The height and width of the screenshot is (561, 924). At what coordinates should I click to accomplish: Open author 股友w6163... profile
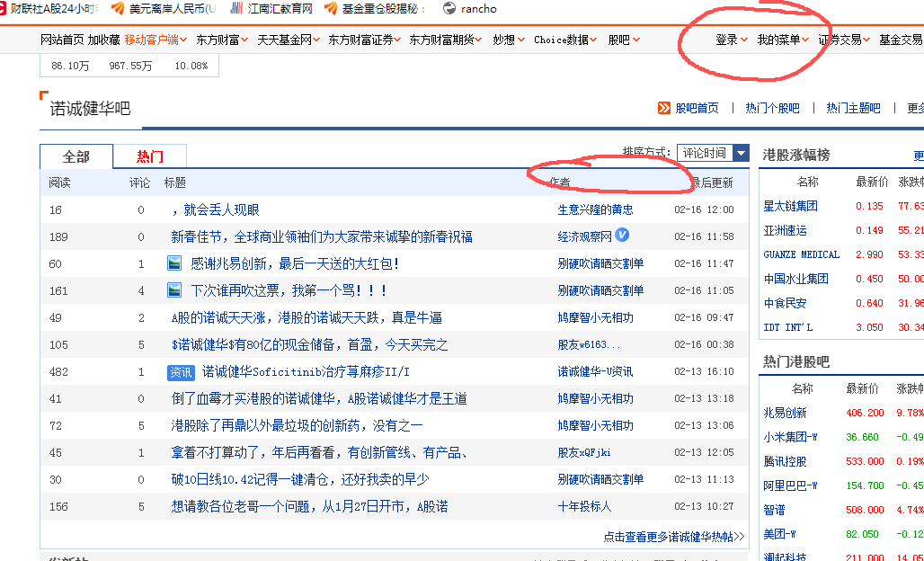tap(589, 344)
